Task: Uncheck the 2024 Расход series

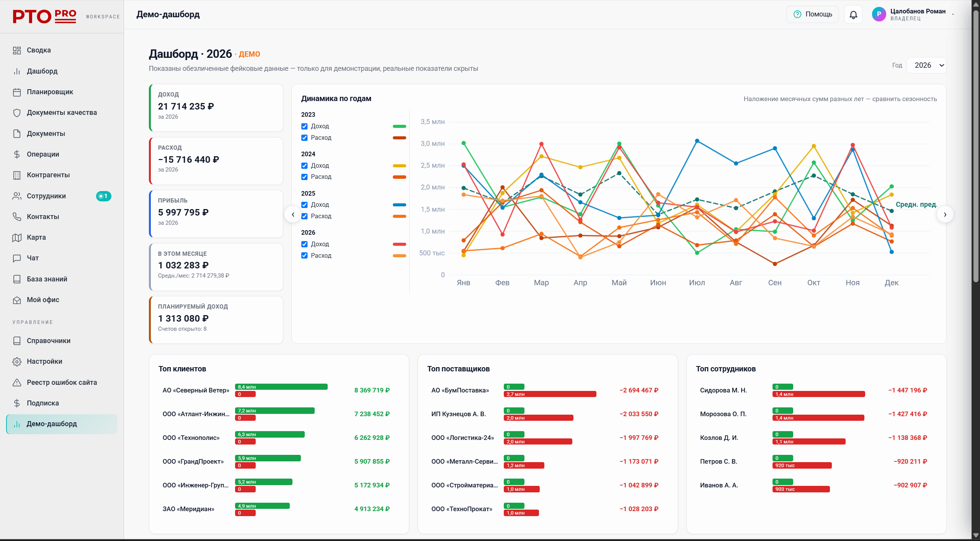Action: click(304, 177)
